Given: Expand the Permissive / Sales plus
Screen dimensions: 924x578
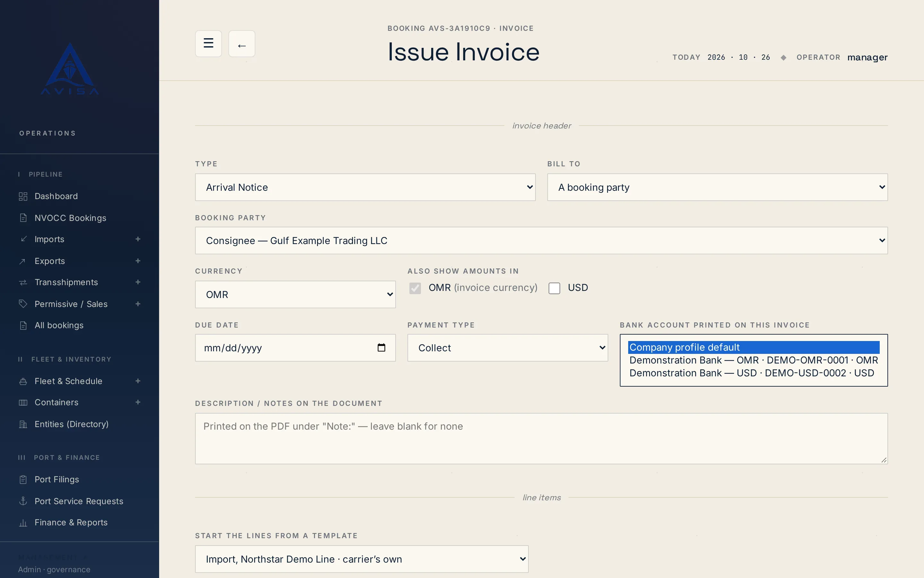Looking at the screenshot, I should [x=138, y=304].
